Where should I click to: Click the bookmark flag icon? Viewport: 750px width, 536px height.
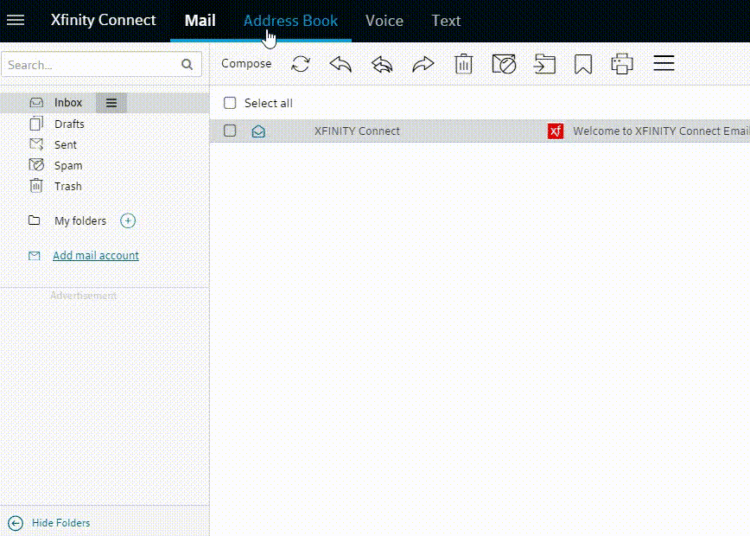pyautogui.click(x=583, y=64)
